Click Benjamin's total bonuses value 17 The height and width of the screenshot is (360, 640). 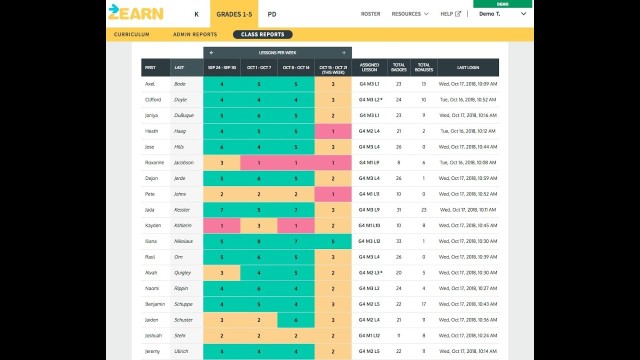point(424,304)
